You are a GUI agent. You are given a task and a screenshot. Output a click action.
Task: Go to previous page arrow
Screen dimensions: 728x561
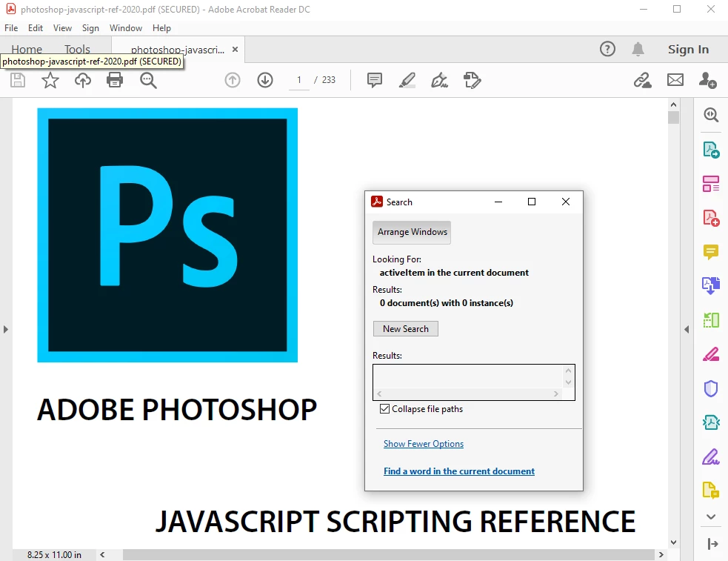coord(232,80)
